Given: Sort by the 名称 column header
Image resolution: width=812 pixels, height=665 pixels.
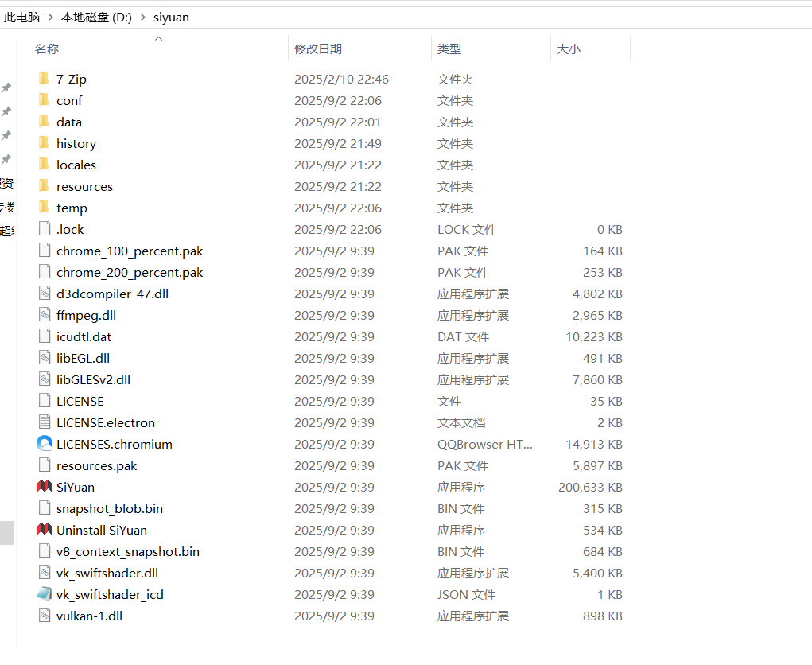Looking at the screenshot, I should pos(47,49).
